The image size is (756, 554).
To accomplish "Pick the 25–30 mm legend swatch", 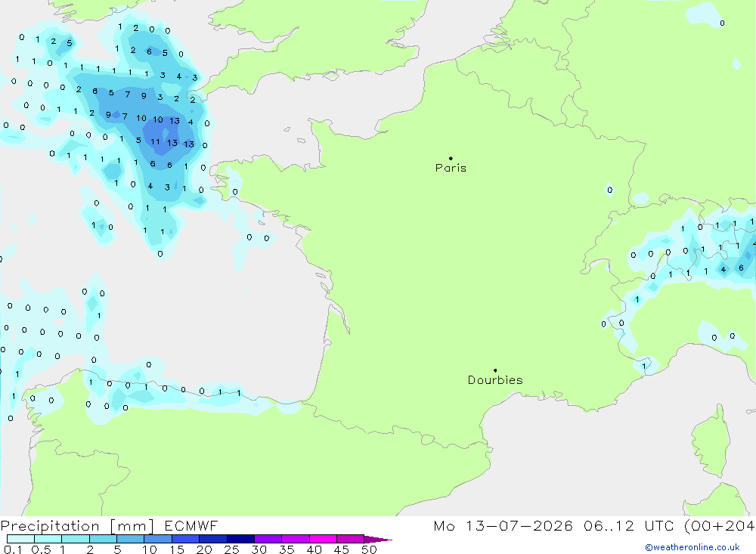I will pyautogui.click(x=240, y=539).
